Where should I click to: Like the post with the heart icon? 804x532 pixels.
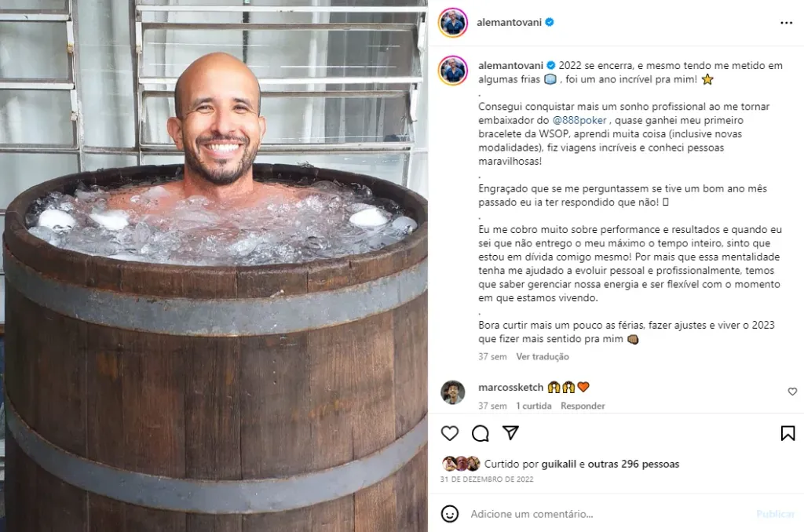[450, 434]
